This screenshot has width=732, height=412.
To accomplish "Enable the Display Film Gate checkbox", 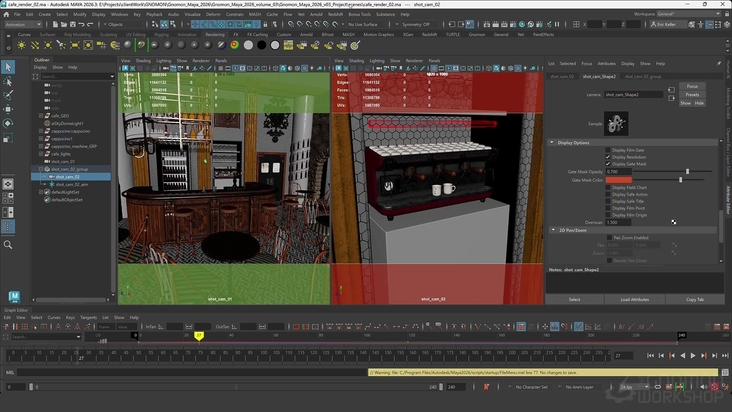I will click(x=608, y=150).
